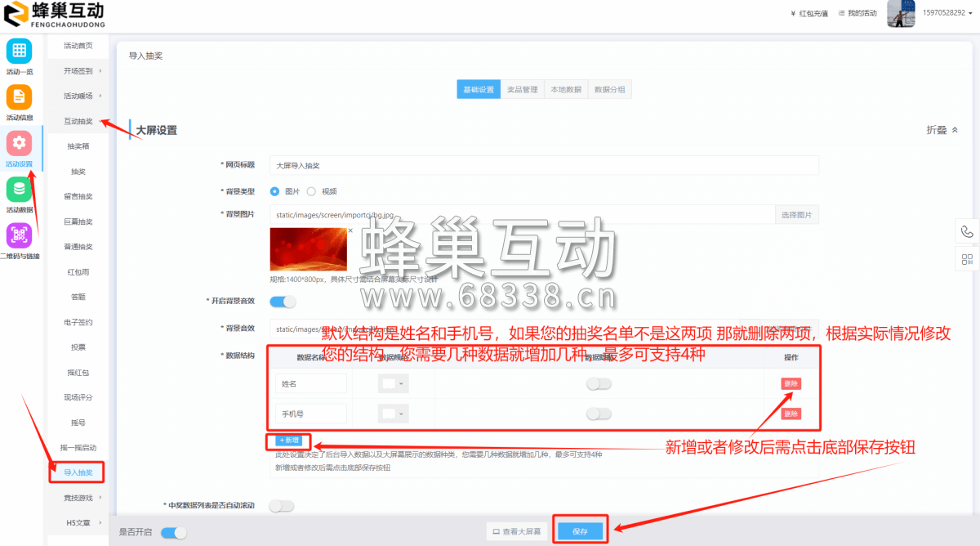Click the phone contact icon on right edge
980x546 pixels.
(967, 231)
